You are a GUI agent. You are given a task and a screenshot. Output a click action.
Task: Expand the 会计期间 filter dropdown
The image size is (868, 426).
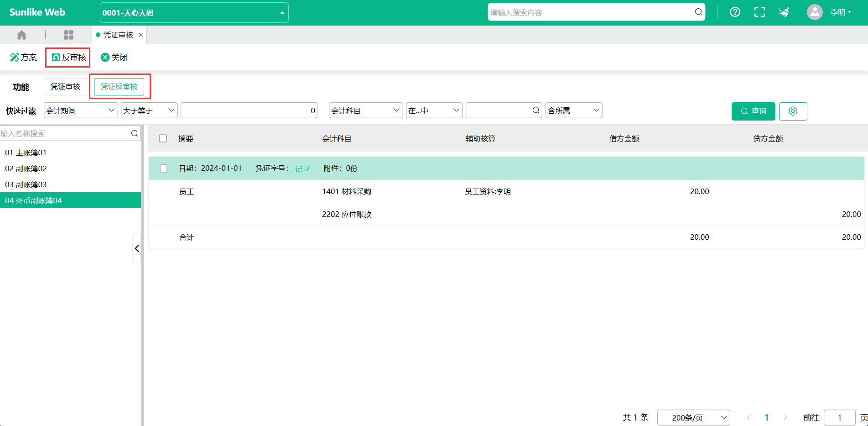[81, 110]
